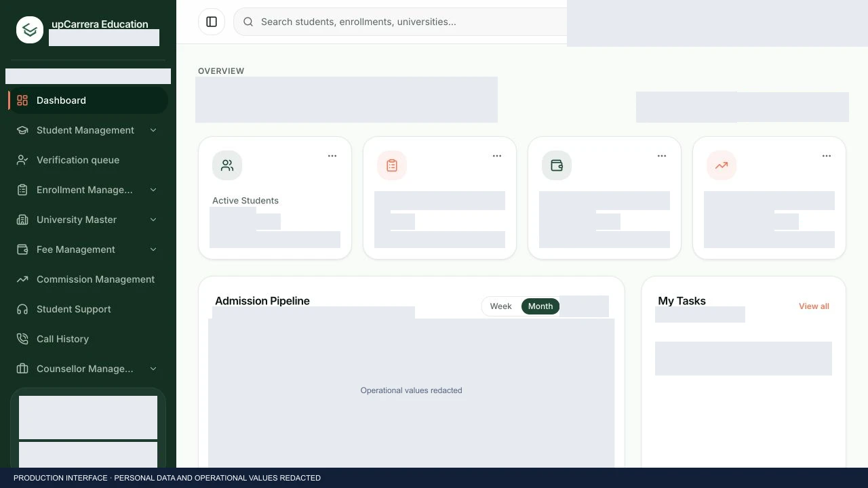Image resolution: width=868 pixels, height=488 pixels.
Task: Toggle the sidebar collapse button
Action: point(212,22)
